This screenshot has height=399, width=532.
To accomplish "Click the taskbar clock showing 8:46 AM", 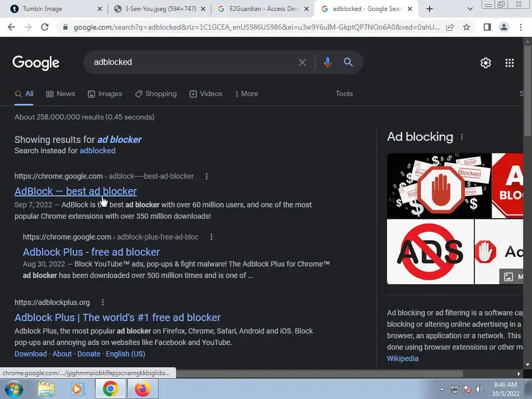I will [x=506, y=389].
